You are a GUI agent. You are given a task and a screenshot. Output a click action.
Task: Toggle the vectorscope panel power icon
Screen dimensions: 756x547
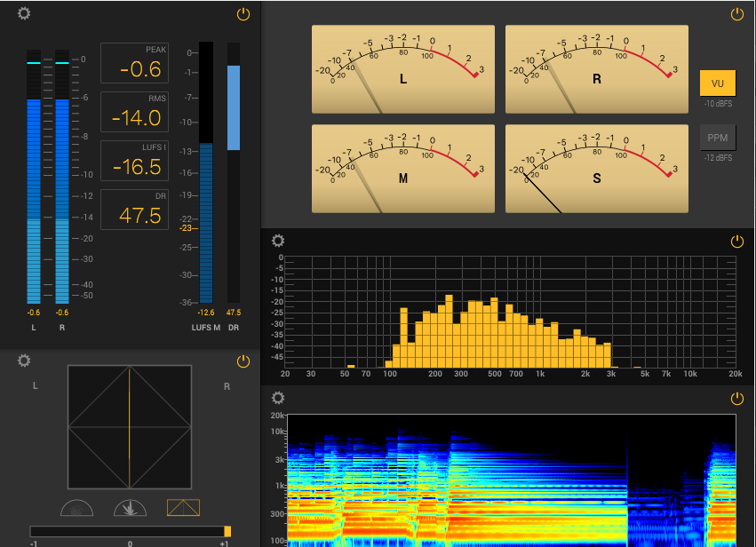243,361
